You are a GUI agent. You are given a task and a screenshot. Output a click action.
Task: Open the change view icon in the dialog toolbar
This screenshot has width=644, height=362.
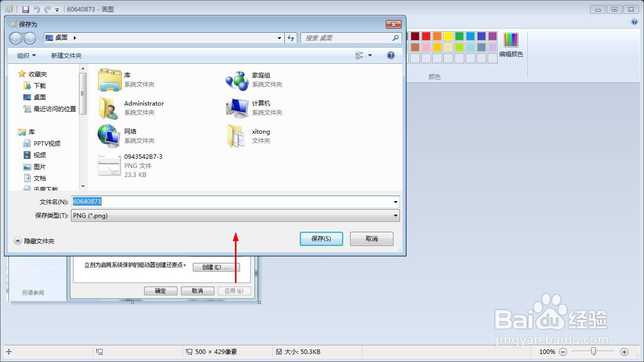(360, 55)
